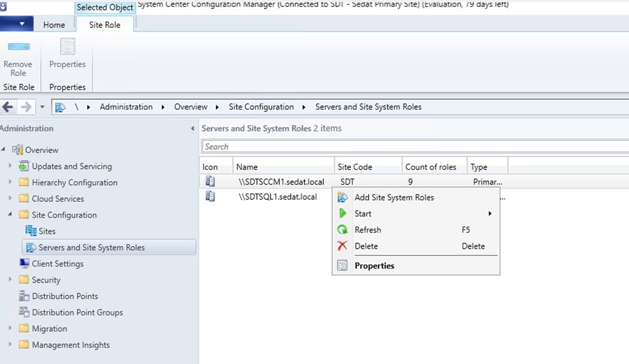Open the Start submenu arrow
629x364 pixels.
click(x=490, y=214)
